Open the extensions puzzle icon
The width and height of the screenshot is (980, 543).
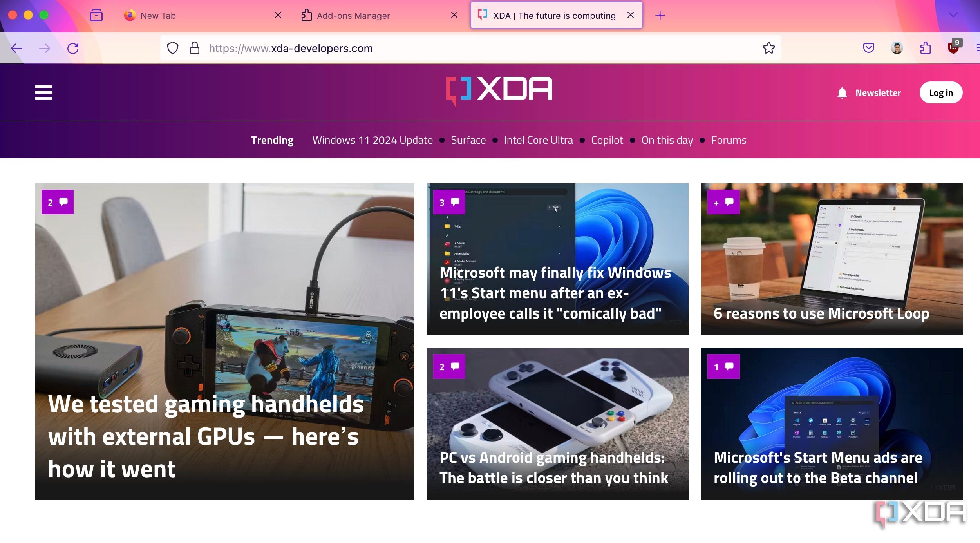point(925,48)
